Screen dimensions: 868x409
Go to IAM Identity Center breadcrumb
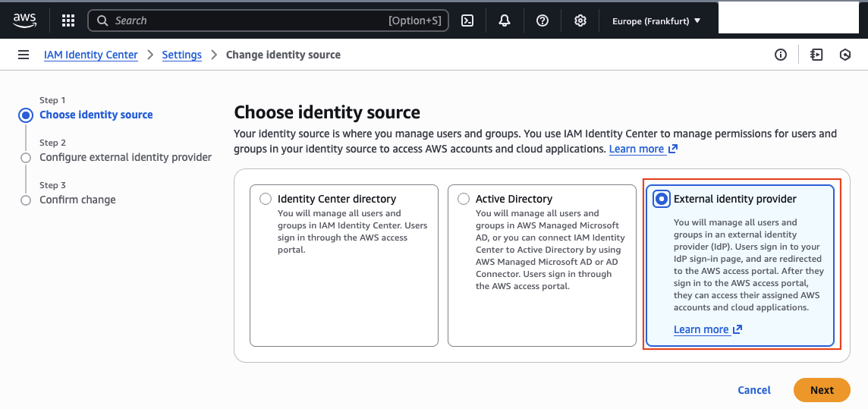[x=91, y=55]
